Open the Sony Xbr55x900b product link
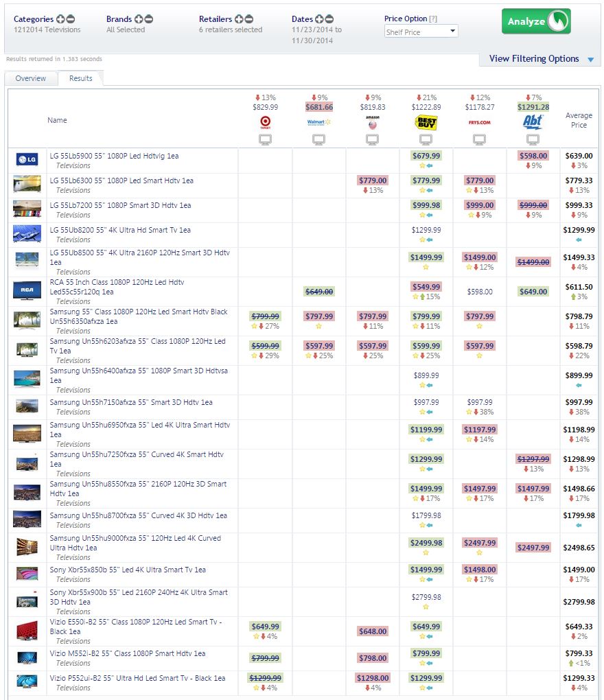This screenshot has width=604, height=700. tap(139, 597)
